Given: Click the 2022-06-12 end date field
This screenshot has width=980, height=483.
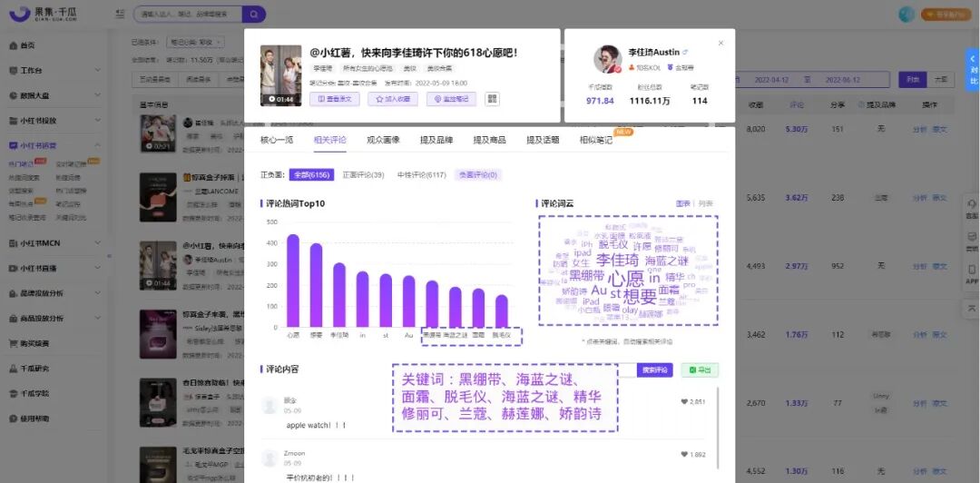Looking at the screenshot, I should point(842,80).
